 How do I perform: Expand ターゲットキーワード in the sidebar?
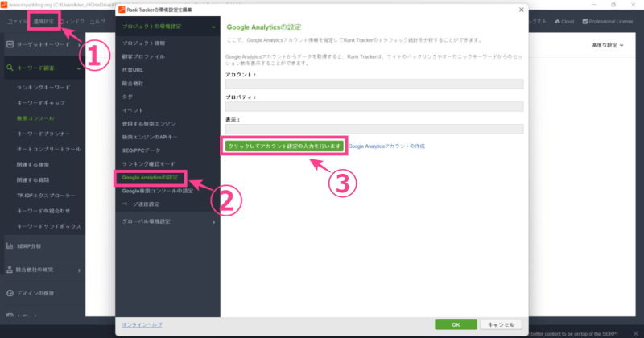(79, 44)
